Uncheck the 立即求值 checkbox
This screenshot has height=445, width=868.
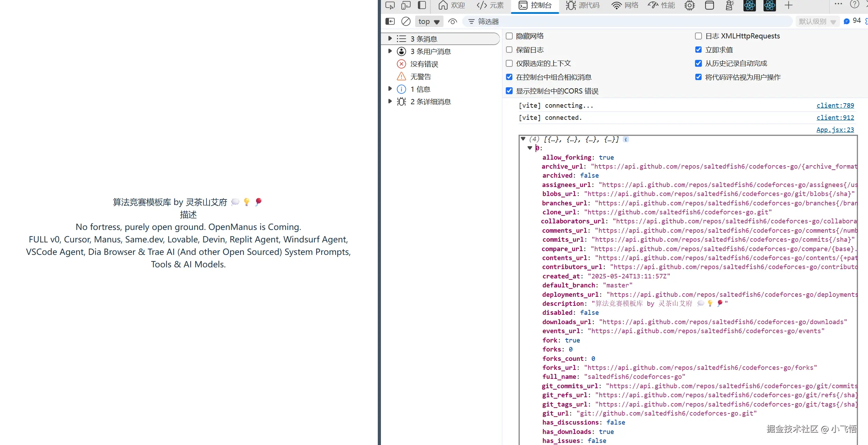coord(698,50)
